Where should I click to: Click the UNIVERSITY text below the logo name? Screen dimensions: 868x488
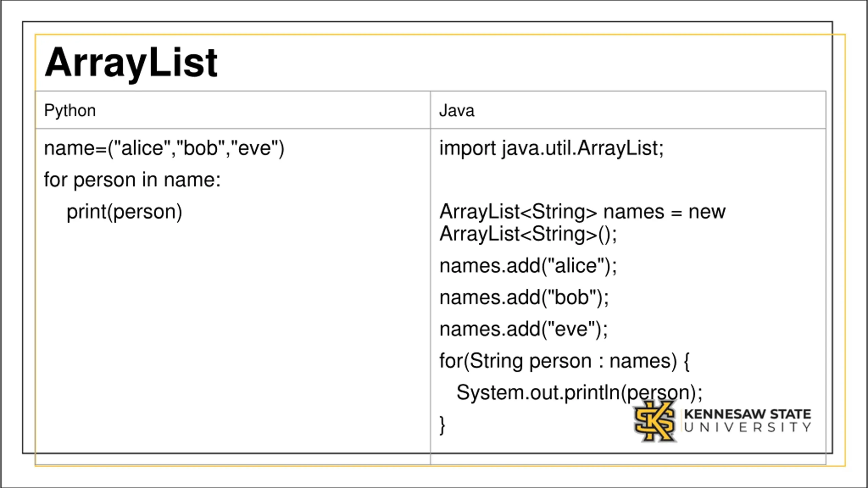(x=747, y=428)
